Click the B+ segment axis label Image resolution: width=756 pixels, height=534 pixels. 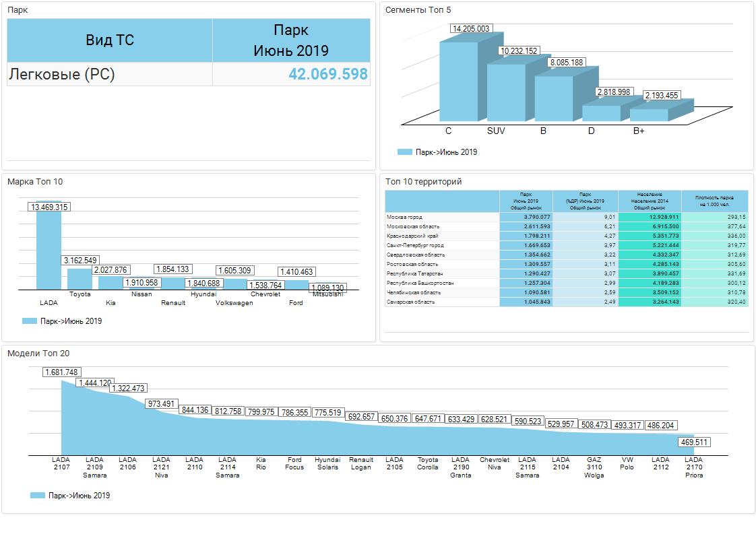[639, 131]
